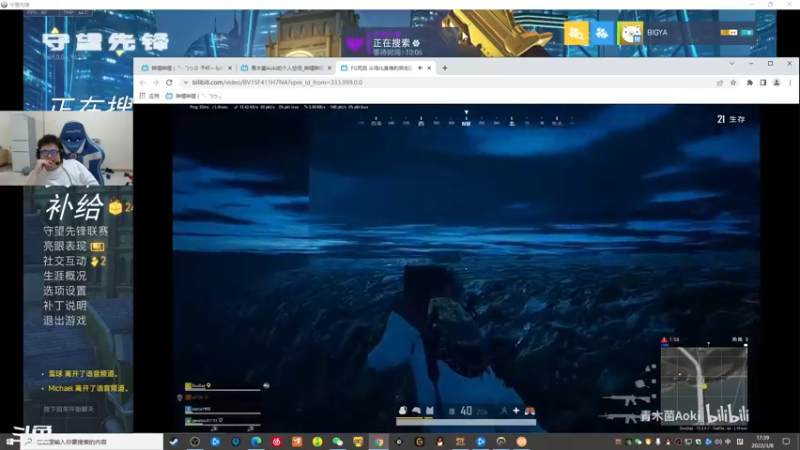Click the 21 生存 survivors counter
Image resolution: width=800 pixels, height=450 pixels.
(731, 119)
